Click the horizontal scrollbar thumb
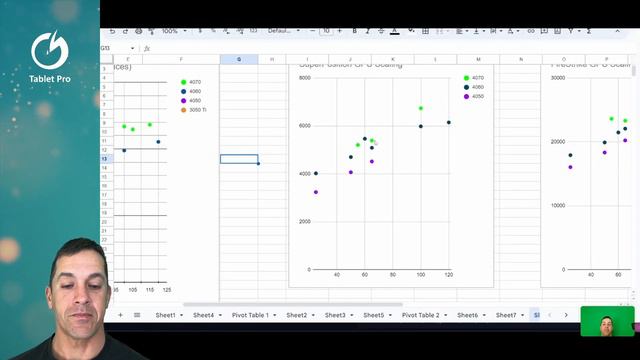Viewport: 640px width, 360px height. 293,304
